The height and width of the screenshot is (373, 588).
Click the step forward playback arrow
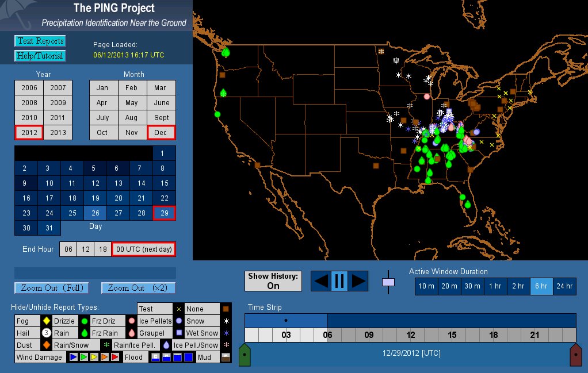pos(358,281)
